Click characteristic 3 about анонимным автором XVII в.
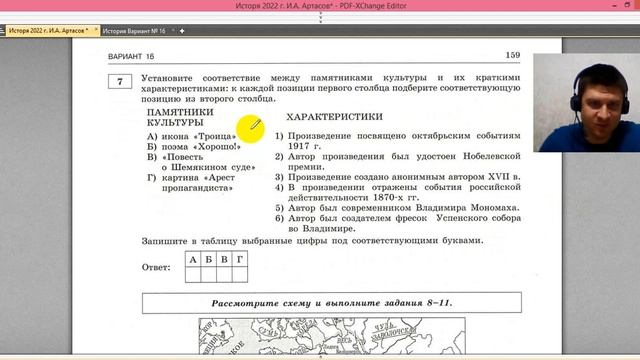640x360 pixels. click(x=398, y=177)
